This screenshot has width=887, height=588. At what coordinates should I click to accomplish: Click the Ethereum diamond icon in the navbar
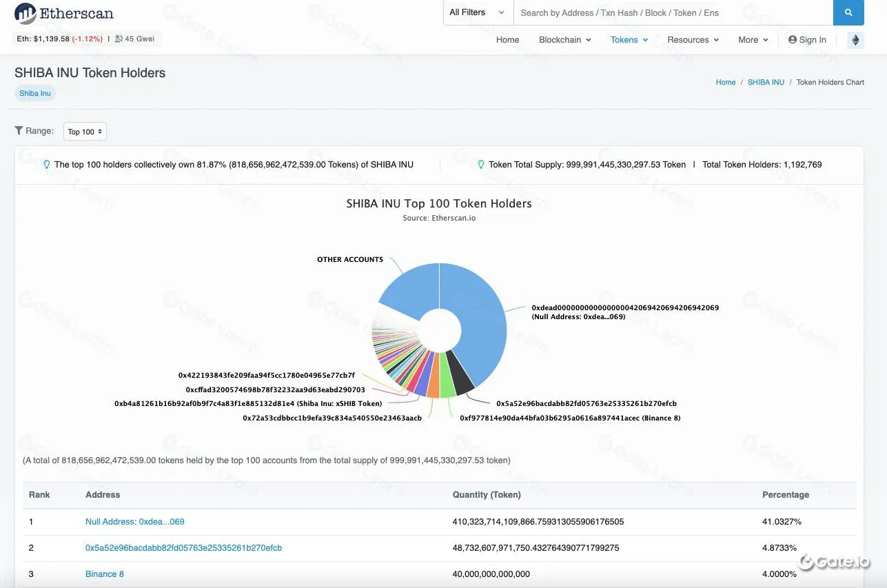[855, 39]
